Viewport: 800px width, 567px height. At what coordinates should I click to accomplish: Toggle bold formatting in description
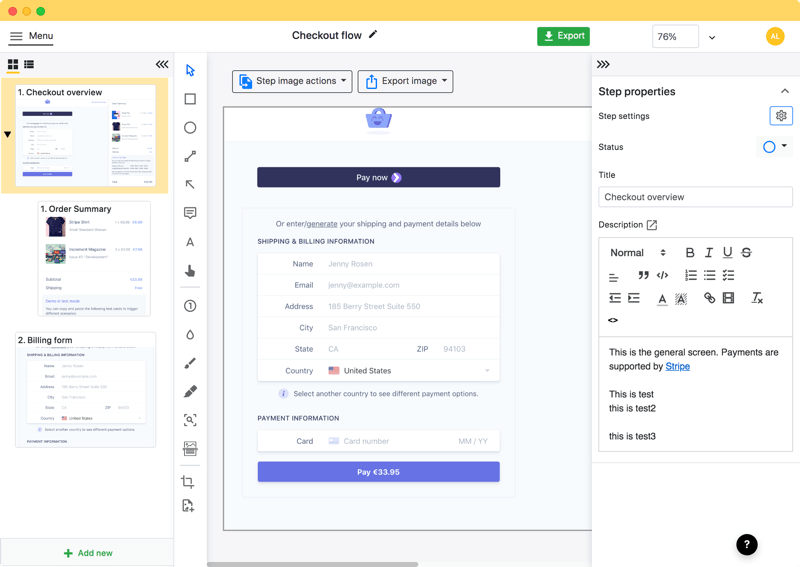click(x=689, y=253)
